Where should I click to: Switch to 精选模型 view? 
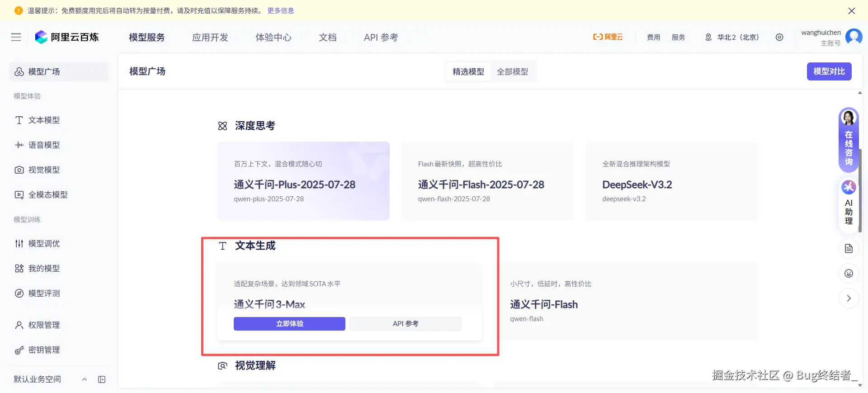point(468,71)
